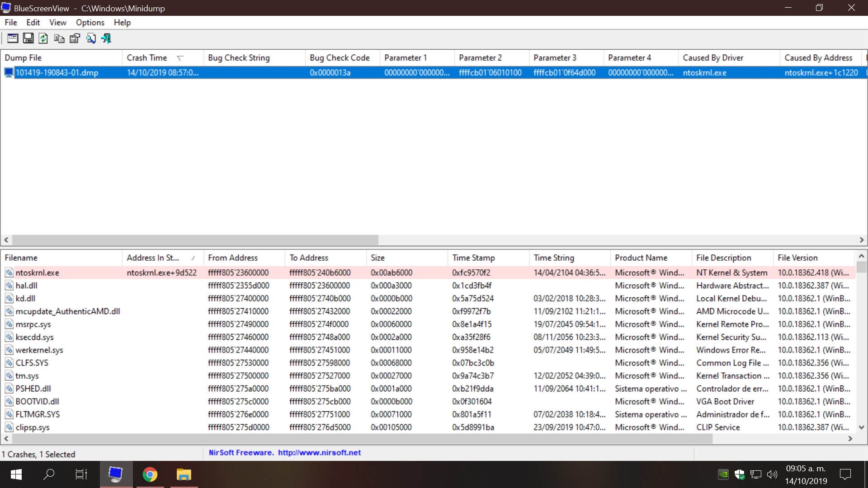Screen dimensions: 868x488
Task: Click the Save Selected Items floppy icon
Action: pyautogui.click(x=28, y=38)
